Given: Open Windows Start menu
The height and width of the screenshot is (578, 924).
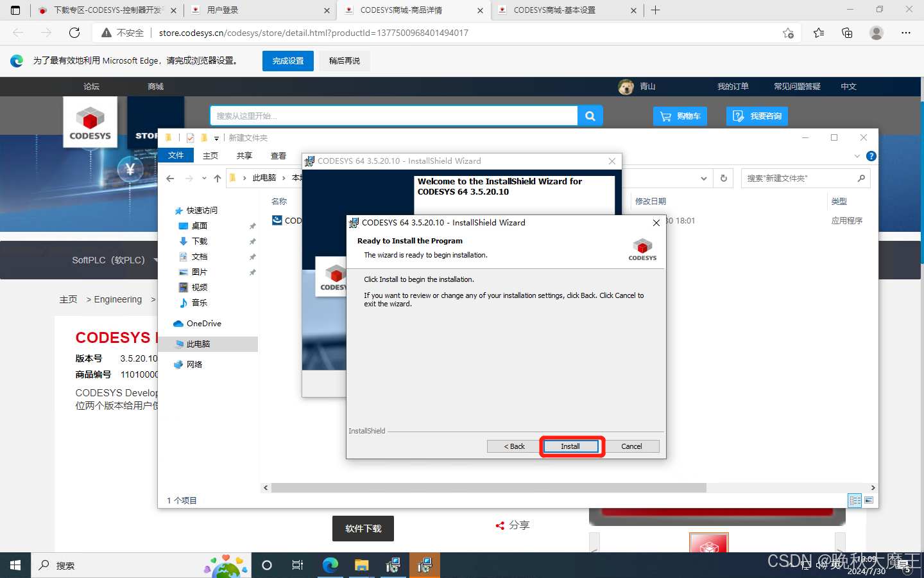Looking at the screenshot, I should (x=15, y=565).
